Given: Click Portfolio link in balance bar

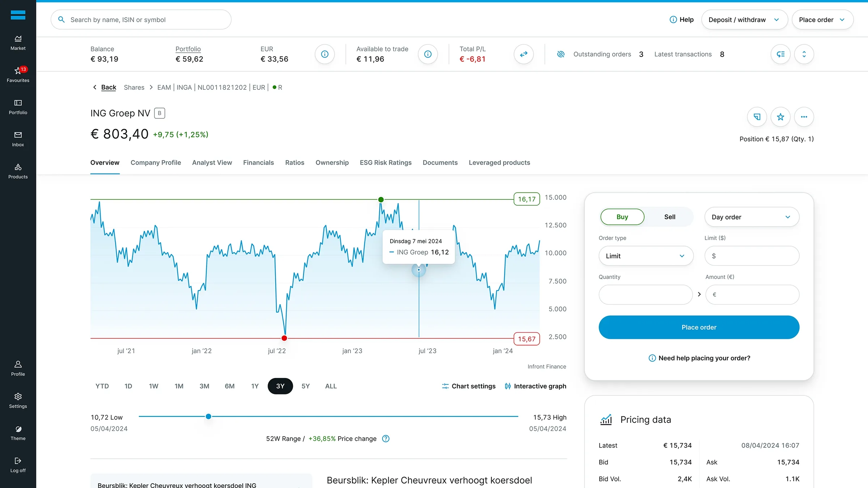Looking at the screenshot, I should click(x=188, y=49).
